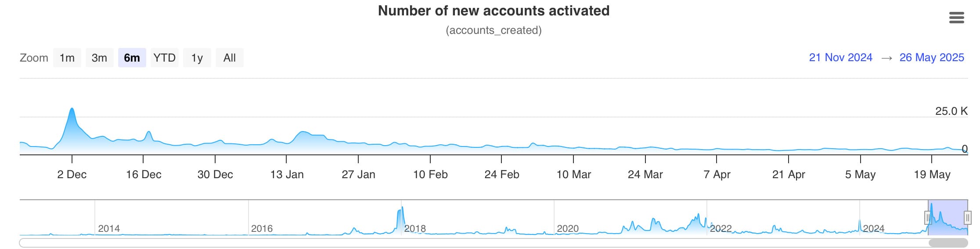Select the 3m zoom range
The image size is (980, 249).
(x=99, y=58)
